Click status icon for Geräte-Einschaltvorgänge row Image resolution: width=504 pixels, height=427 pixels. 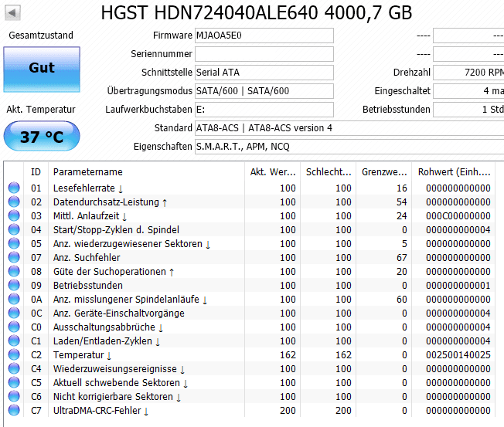click(x=14, y=313)
